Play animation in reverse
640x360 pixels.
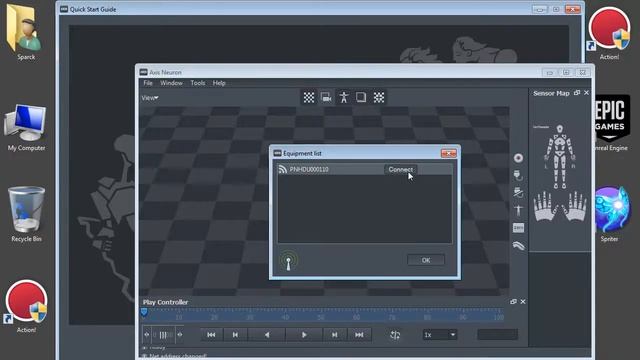[x=267, y=335]
